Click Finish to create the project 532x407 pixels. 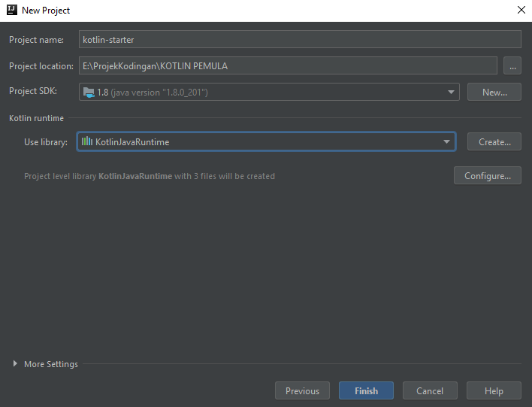pyautogui.click(x=366, y=390)
